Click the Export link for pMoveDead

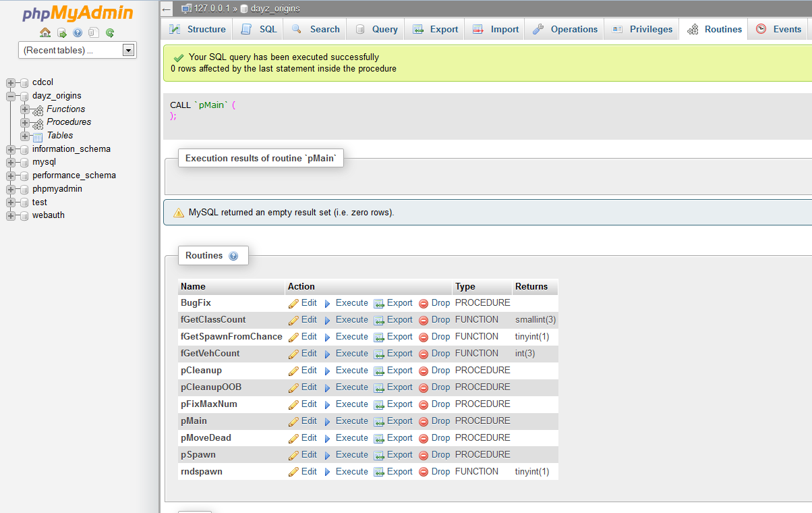(400, 438)
